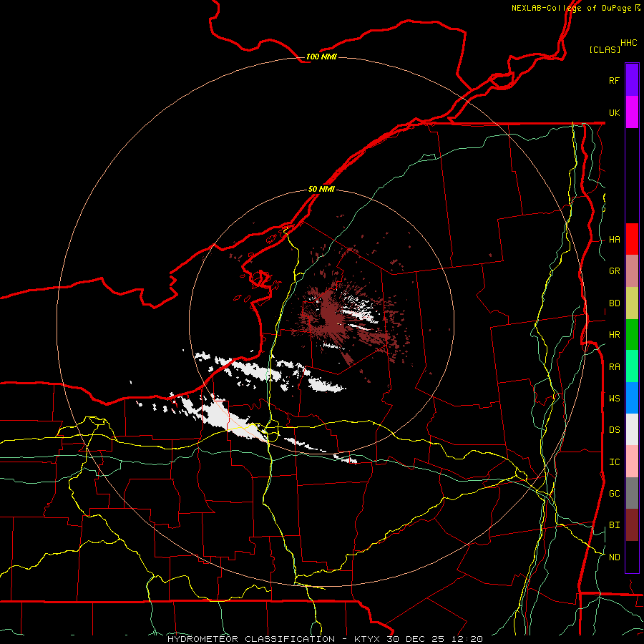Click the ND black legend swatch
The height and width of the screenshot is (644, 644).
(x=632, y=557)
